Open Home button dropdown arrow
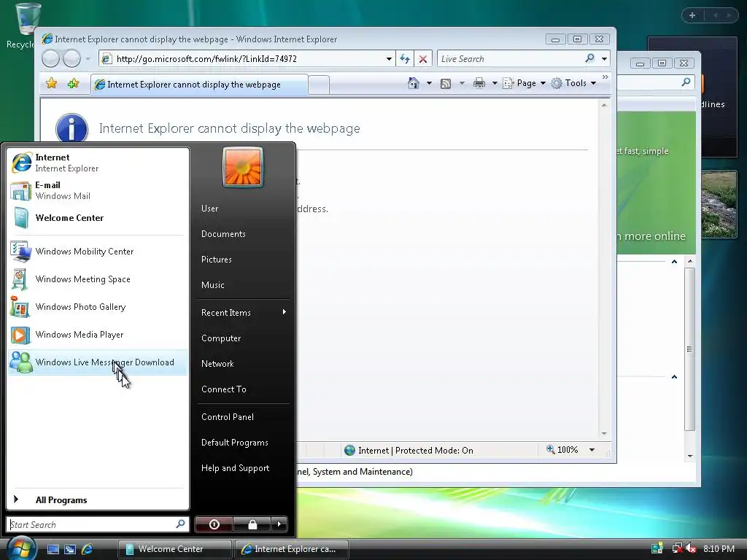Image resolution: width=747 pixels, height=560 pixels. (429, 83)
